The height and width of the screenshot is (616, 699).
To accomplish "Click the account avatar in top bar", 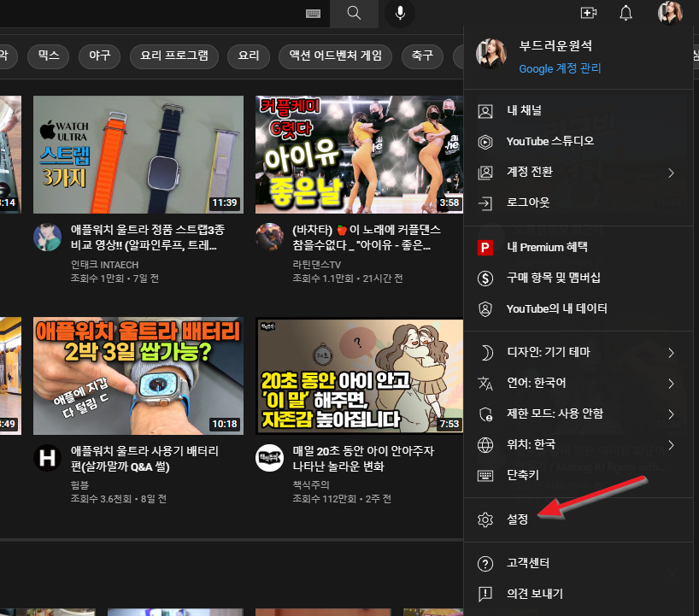I will point(670,13).
